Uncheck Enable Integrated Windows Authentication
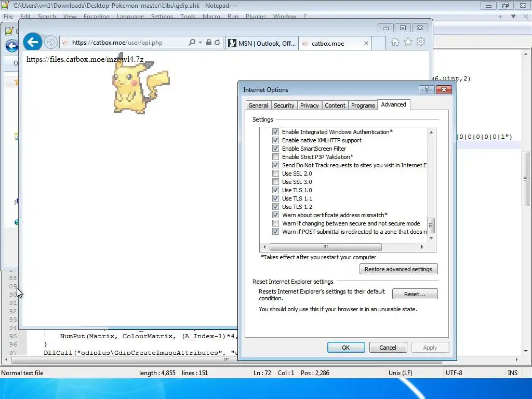 275,132
